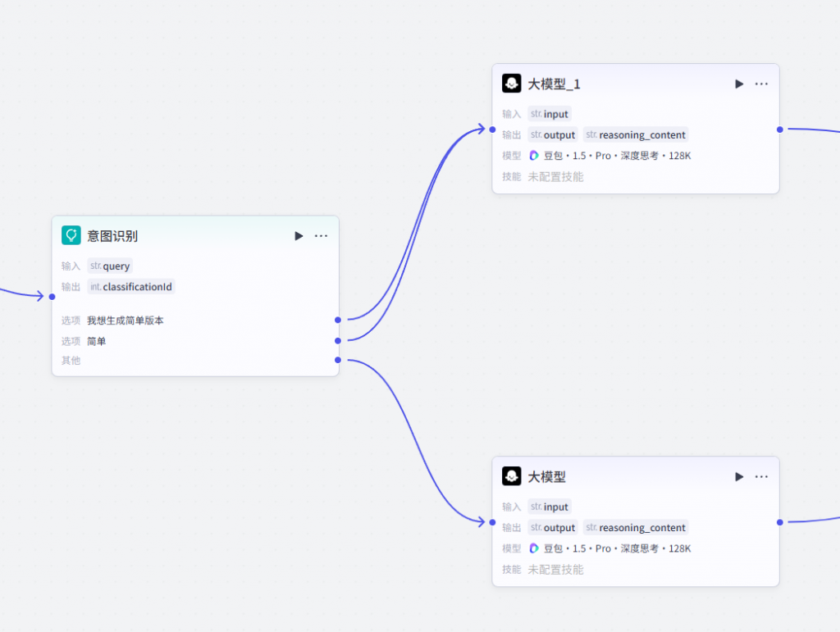Click the green 意图识别 node icon
The width and height of the screenshot is (840, 632).
click(71, 235)
